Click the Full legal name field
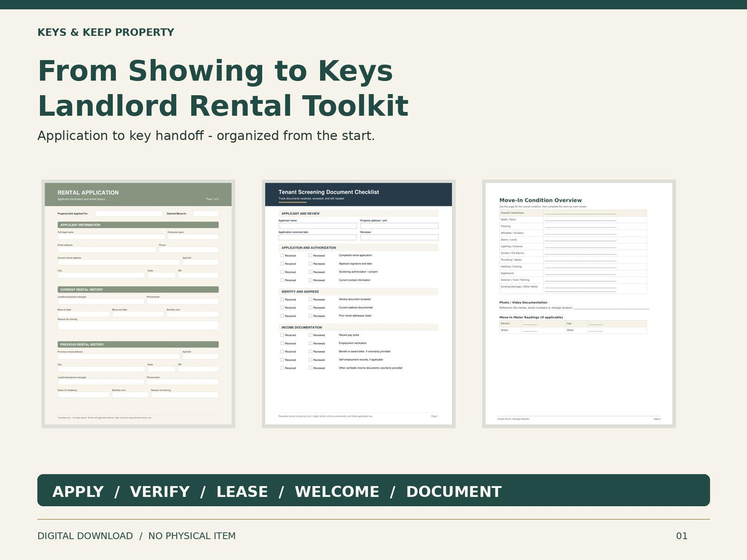The width and height of the screenshot is (747, 560). (x=111, y=237)
